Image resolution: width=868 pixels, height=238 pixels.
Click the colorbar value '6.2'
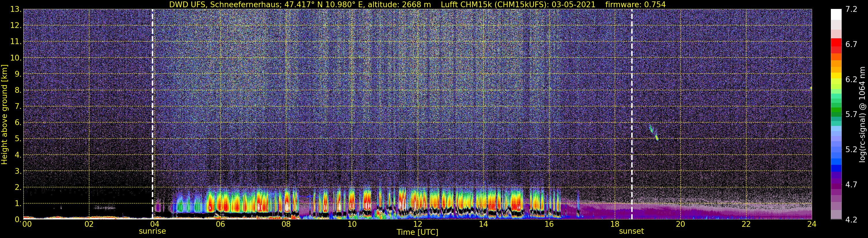851,79
